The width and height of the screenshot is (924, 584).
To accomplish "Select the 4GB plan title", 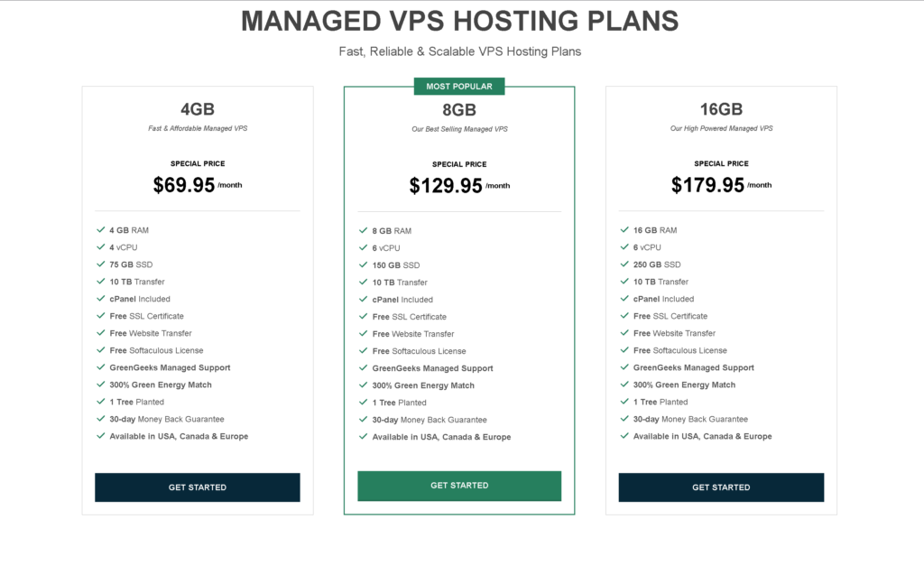I will [198, 109].
